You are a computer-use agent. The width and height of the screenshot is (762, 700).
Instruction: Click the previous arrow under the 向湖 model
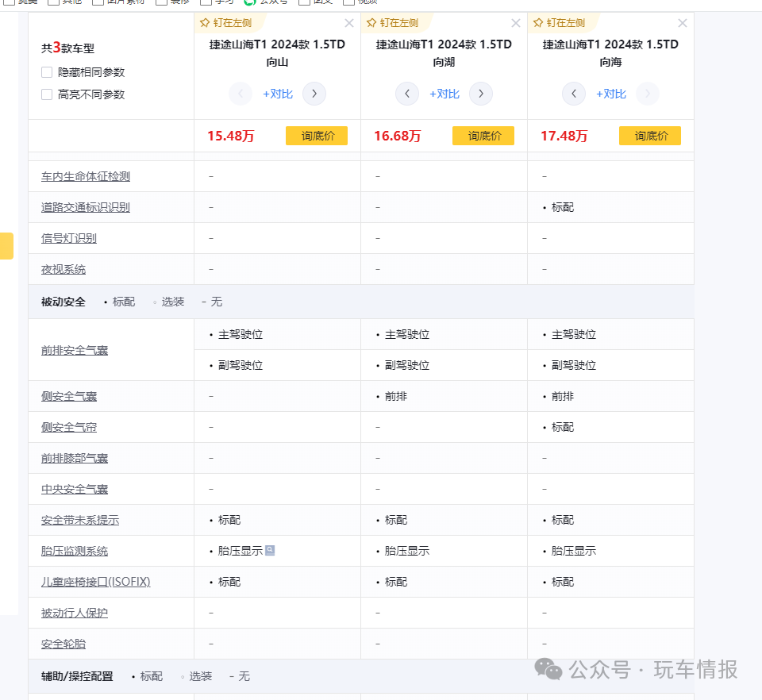point(407,94)
